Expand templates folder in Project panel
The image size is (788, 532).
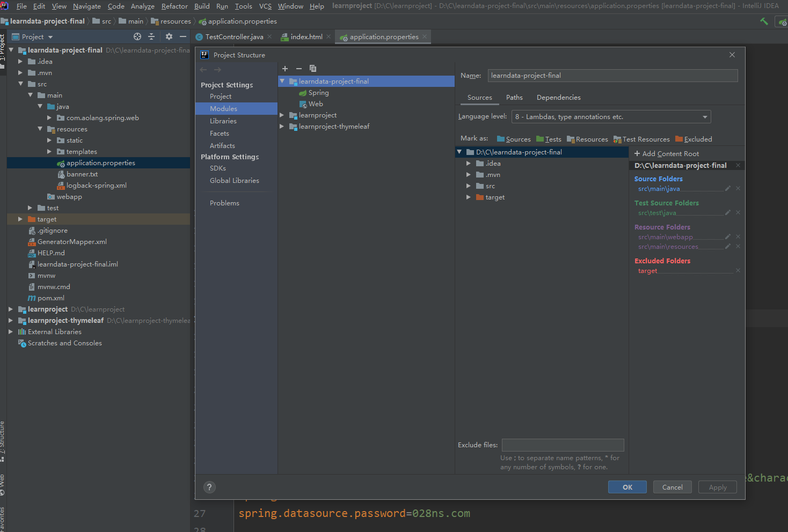[49, 151]
